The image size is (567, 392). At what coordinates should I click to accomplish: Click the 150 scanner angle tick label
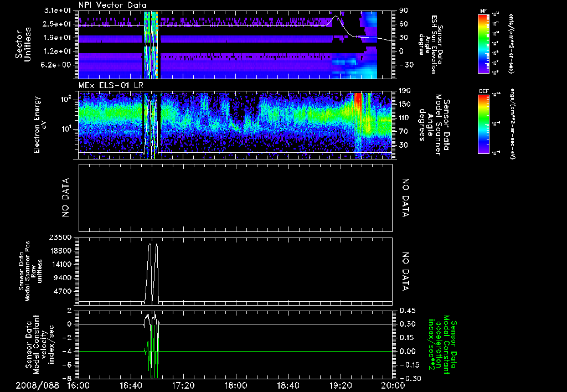coord(405,104)
